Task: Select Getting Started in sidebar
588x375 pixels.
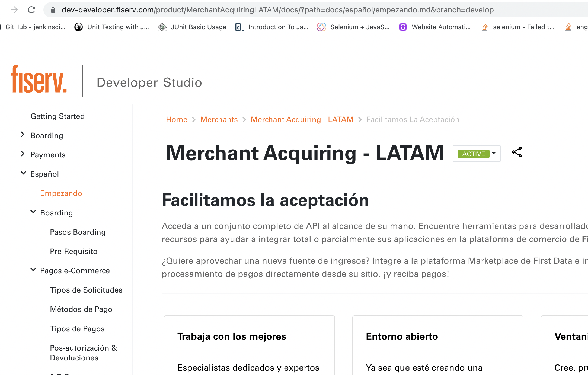Action: [x=57, y=116]
